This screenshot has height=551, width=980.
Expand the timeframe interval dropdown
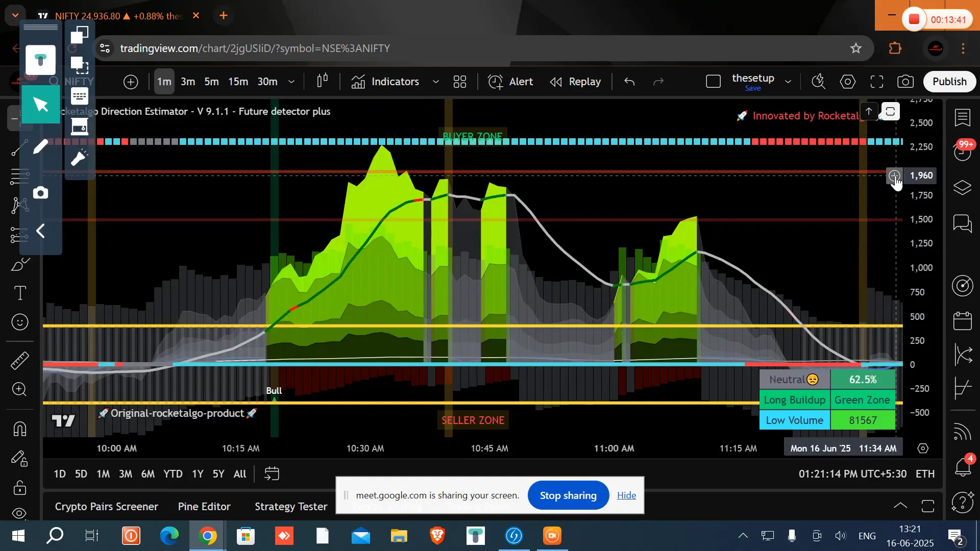pyautogui.click(x=291, y=82)
